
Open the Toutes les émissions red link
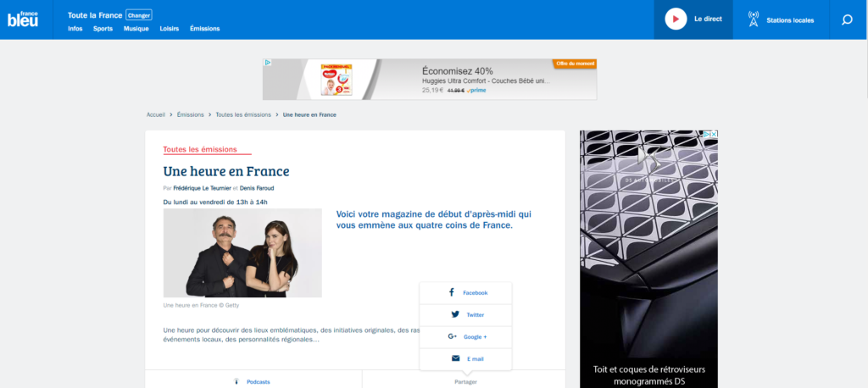(x=200, y=149)
